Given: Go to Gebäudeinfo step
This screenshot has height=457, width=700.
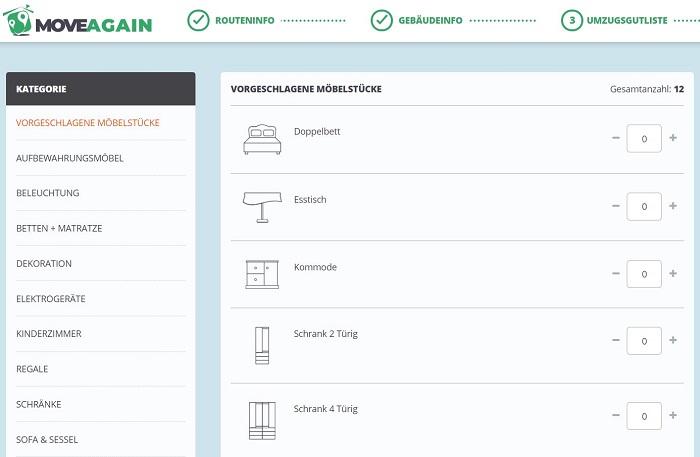Looking at the screenshot, I should pyautogui.click(x=430, y=21).
